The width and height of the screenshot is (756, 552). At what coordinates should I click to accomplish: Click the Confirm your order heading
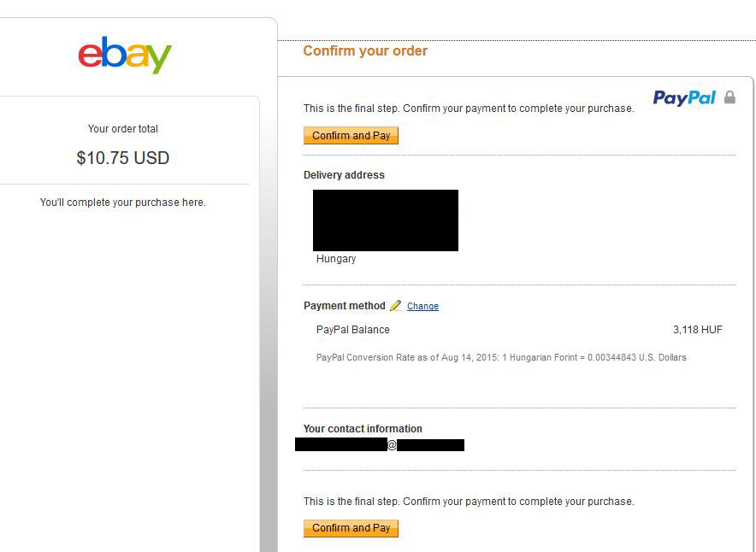[x=365, y=50]
